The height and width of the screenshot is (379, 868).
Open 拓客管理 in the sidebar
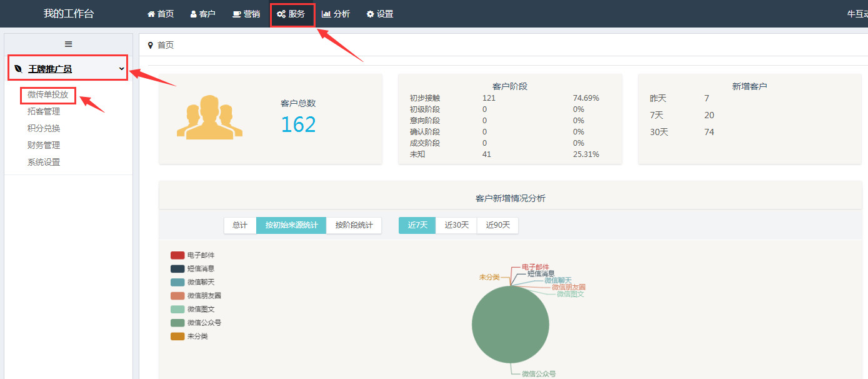pos(44,111)
